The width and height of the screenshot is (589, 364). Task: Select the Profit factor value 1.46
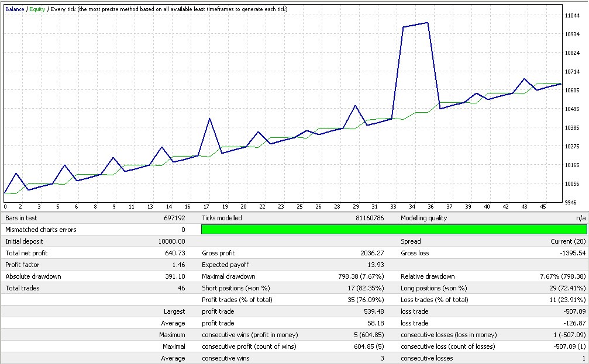[x=178, y=265]
